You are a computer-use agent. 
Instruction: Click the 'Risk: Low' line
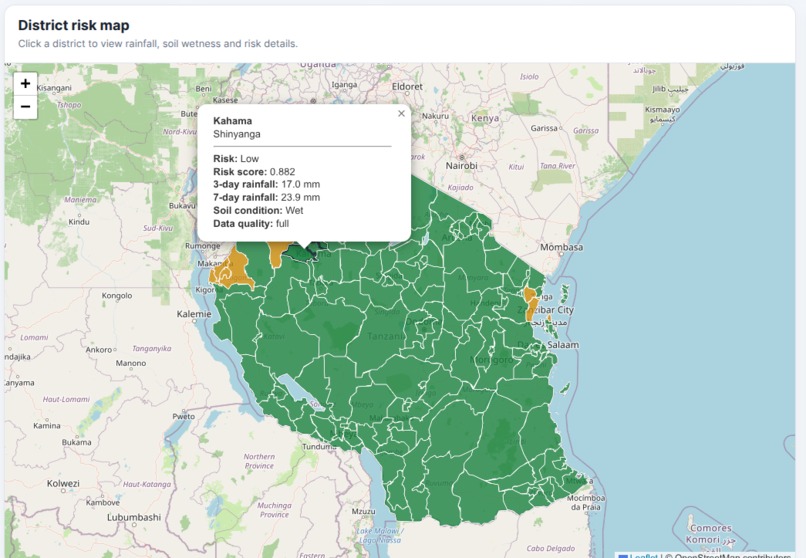(236, 159)
